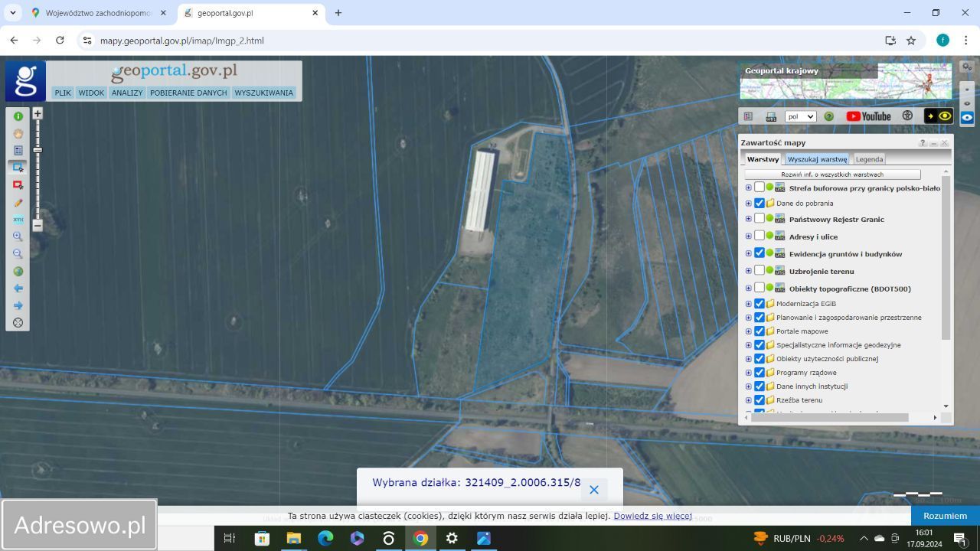Activate the blue rectangle selection tool
Image resolution: width=980 pixels, height=551 pixels.
click(x=18, y=168)
